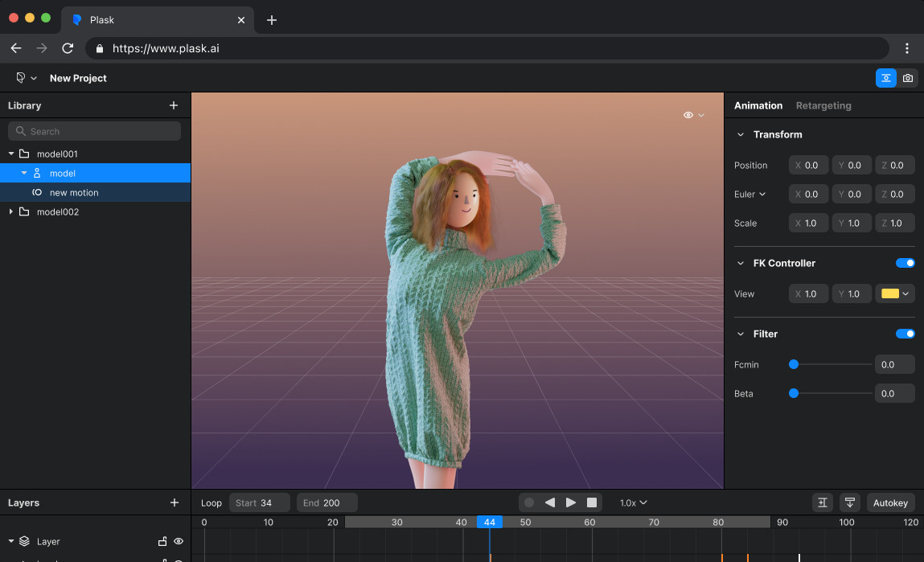The width and height of the screenshot is (924, 562).
Task: Click the blue scene mode icon
Action: [x=885, y=78]
